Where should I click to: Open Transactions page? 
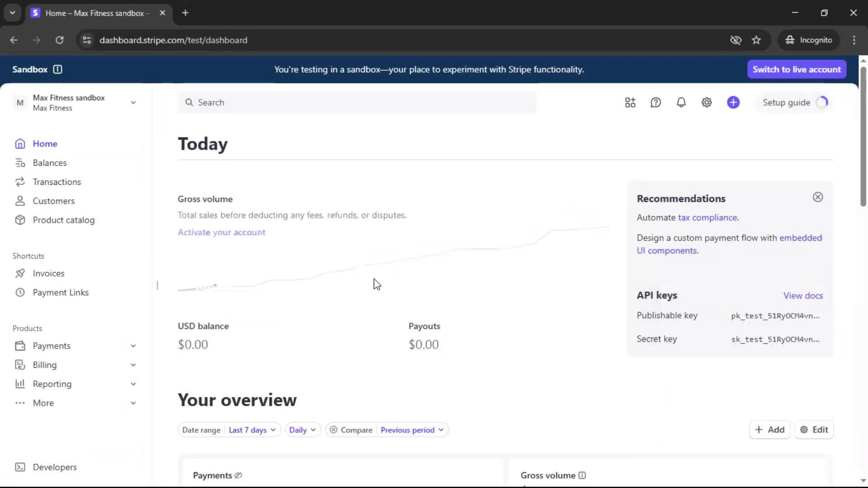tap(57, 182)
